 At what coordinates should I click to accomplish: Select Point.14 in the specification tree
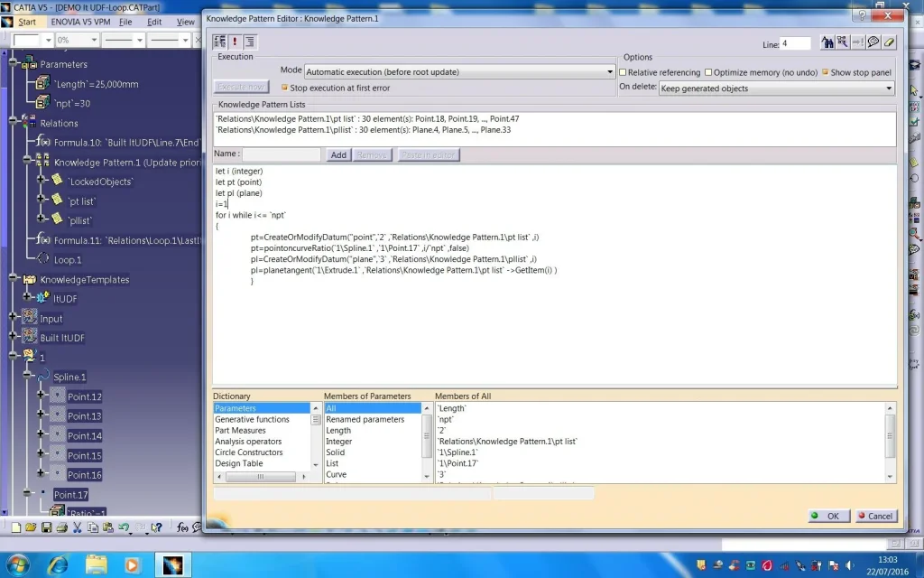point(84,436)
